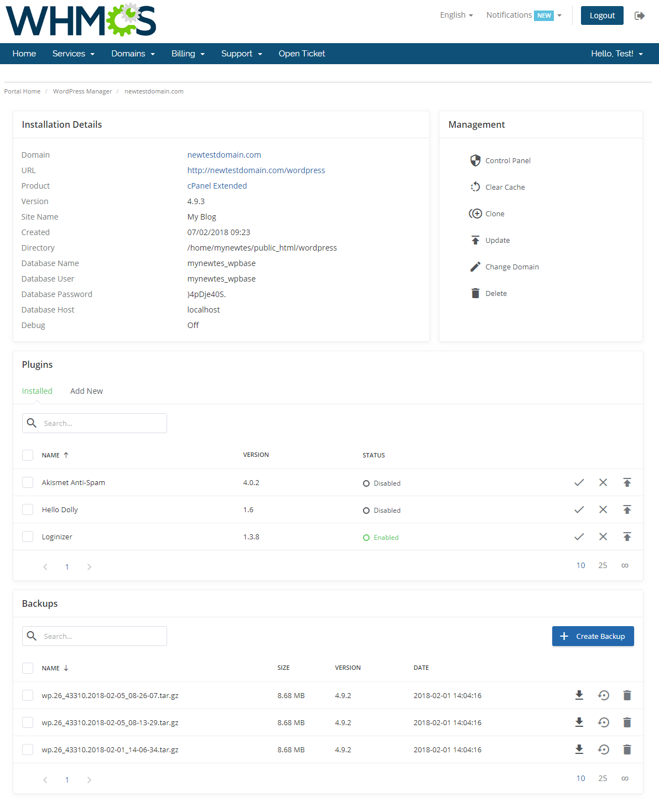
Task: Open the English language dropdown
Action: coord(456,15)
